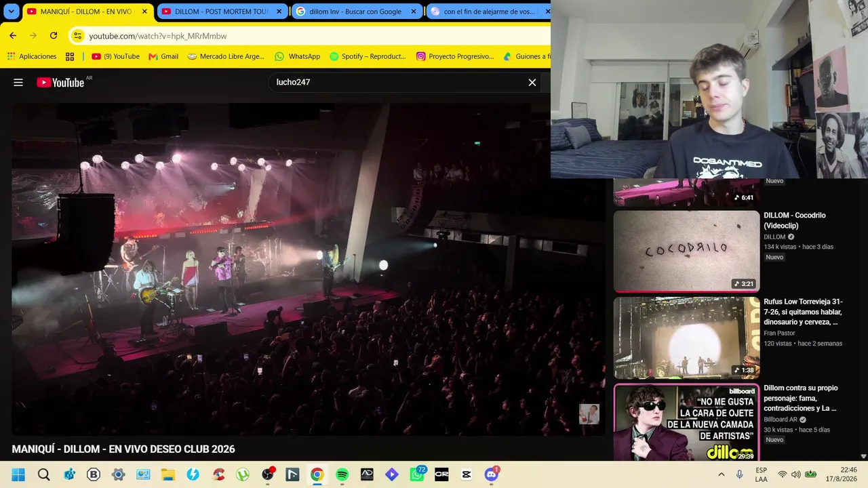This screenshot has width=868, height=488.
Task: Switch to the DILLOM - POST MORTEM TOUR tab
Action: click(x=222, y=12)
